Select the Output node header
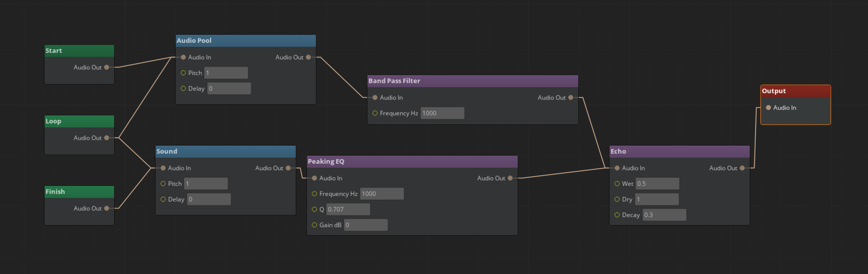The height and width of the screenshot is (274, 868). coord(796,91)
